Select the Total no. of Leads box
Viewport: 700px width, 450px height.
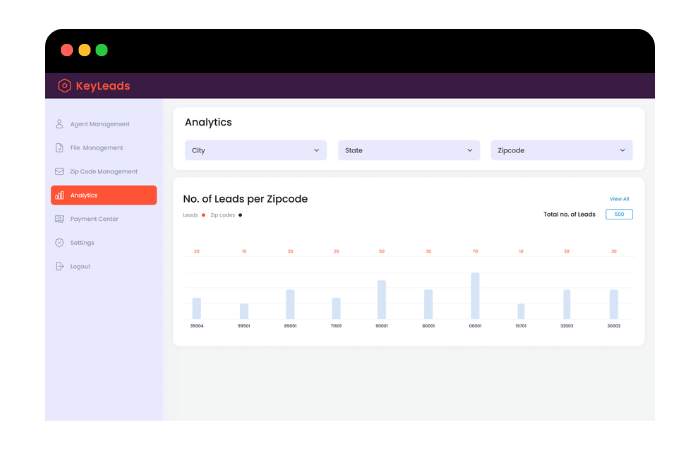[619, 214]
